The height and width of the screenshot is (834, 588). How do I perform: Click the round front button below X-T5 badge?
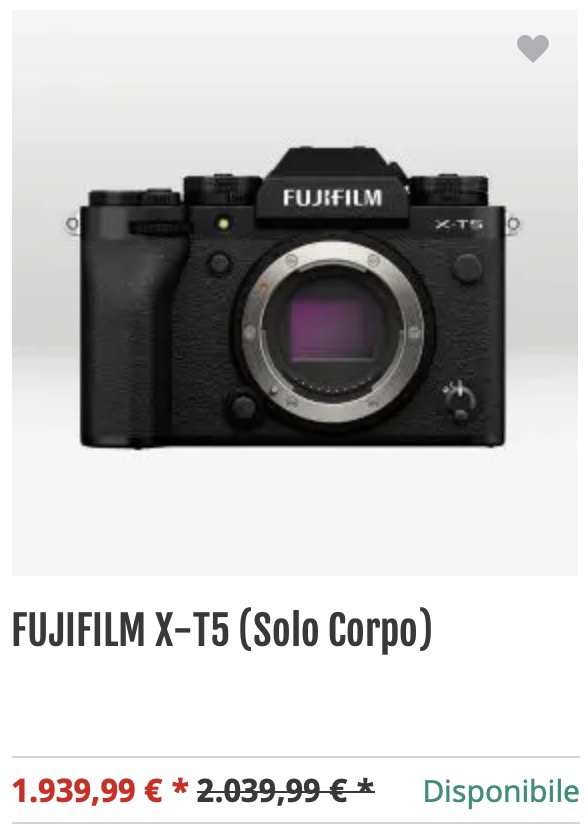467,268
